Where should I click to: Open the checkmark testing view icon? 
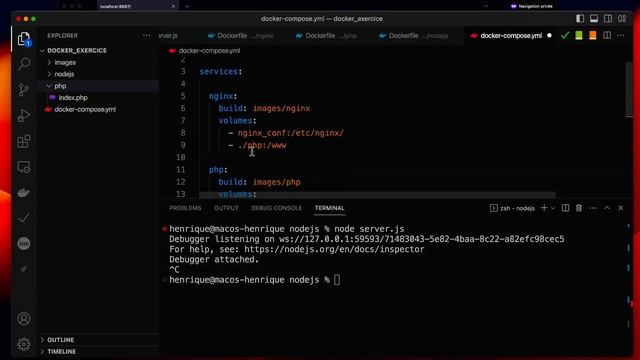[x=24, y=218]
